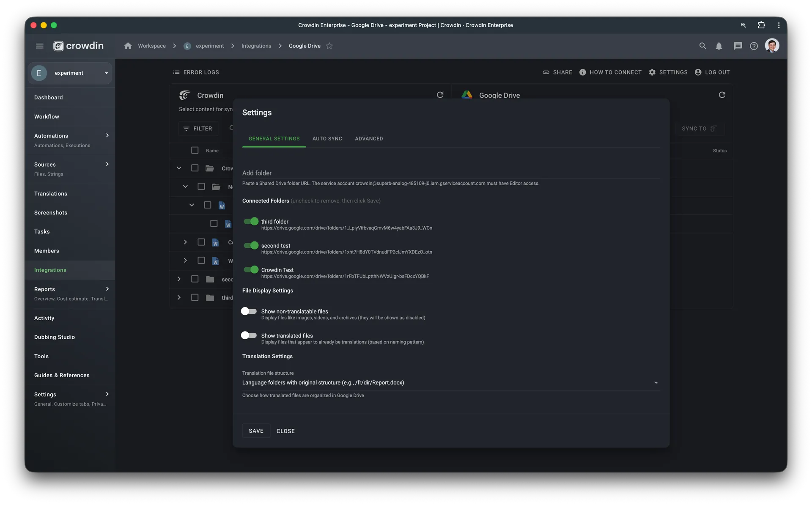Refresh the Crowdin panel
The width and height of the screenshot is (812, 505).
tap(440, 95)
